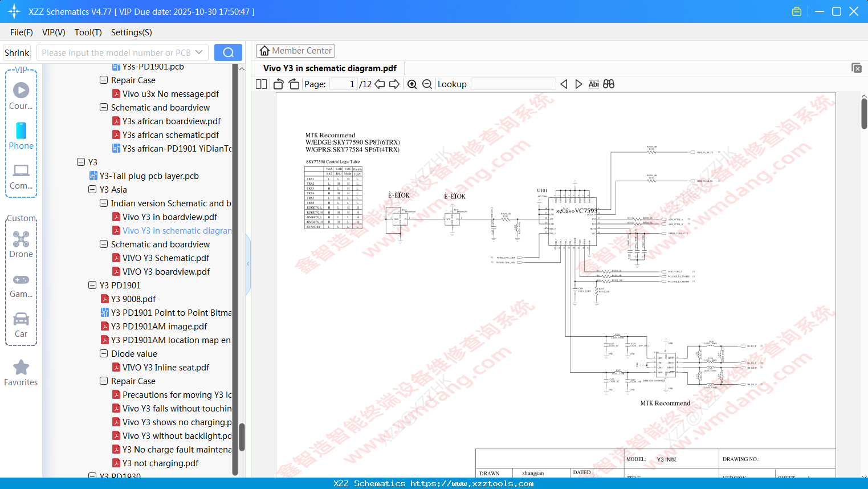The height and width of the screenshot is (489, 868).
Task: Rotate the PDF page clockwise
Action: coord(293,84)
